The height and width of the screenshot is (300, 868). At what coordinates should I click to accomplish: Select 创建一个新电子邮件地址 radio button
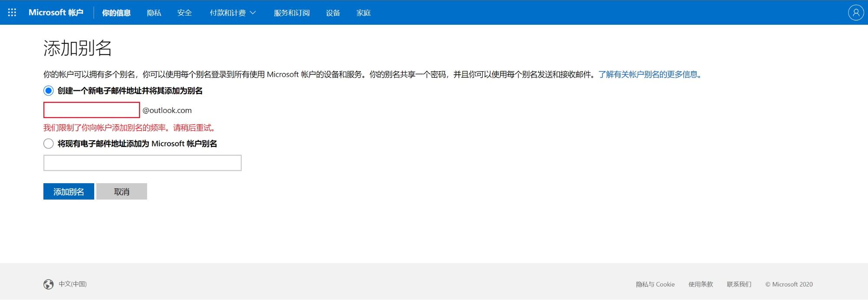(x=49, y=91)
